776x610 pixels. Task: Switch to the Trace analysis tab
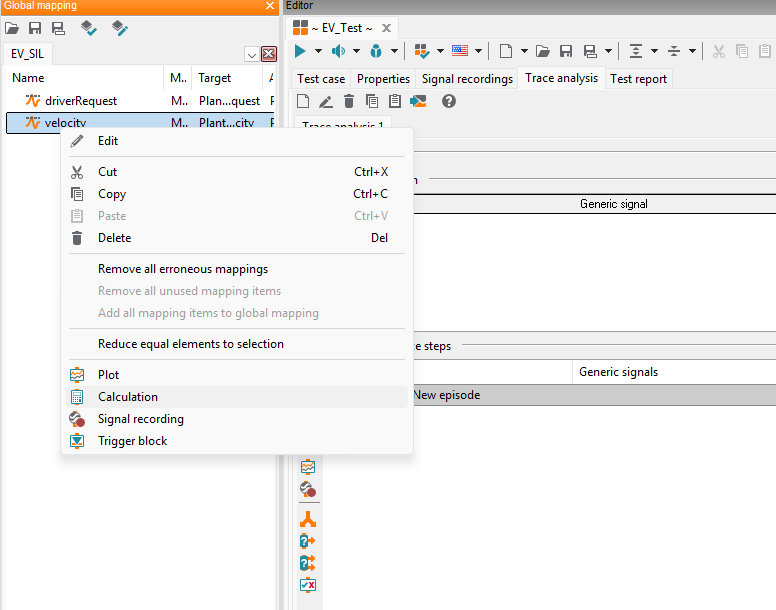(x=561, y=78)
